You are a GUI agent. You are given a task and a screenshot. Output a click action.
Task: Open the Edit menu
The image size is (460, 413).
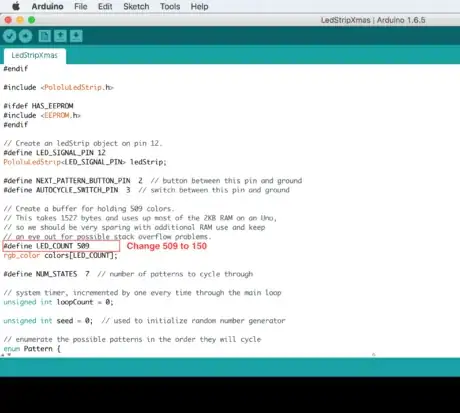[105, 6]
